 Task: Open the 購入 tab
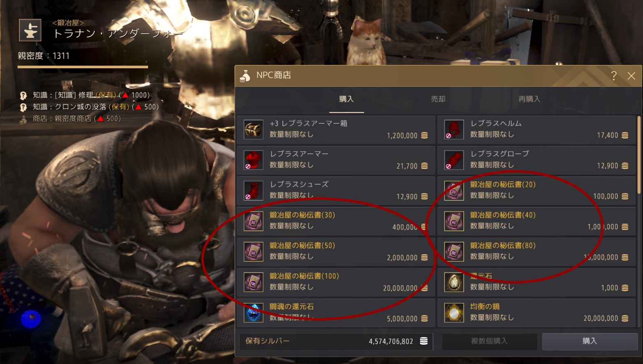[346, 99]
